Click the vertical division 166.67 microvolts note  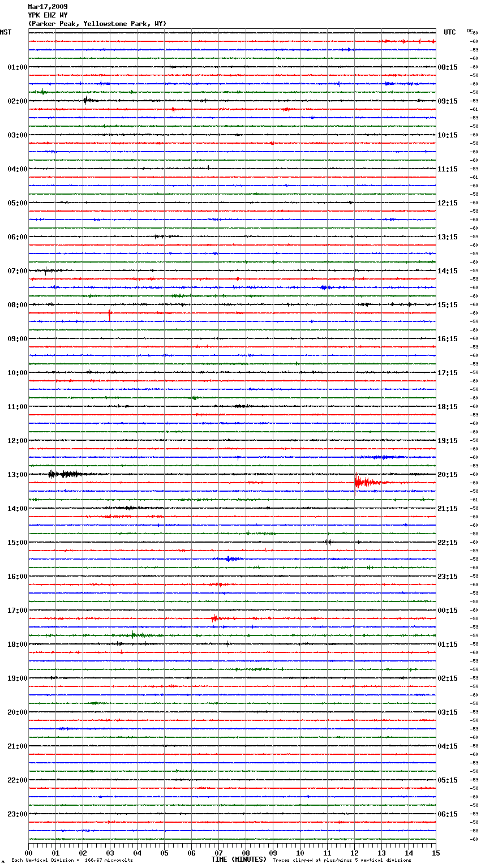72,860
